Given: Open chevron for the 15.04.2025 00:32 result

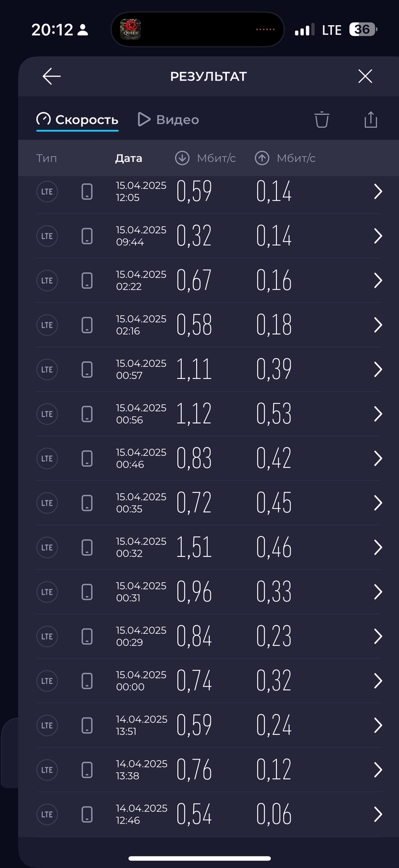Looking at the screenshot, I should 377,547.
